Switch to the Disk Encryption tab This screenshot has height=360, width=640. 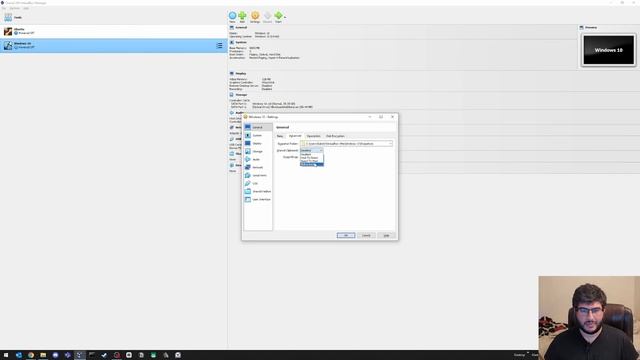[335, 136]
